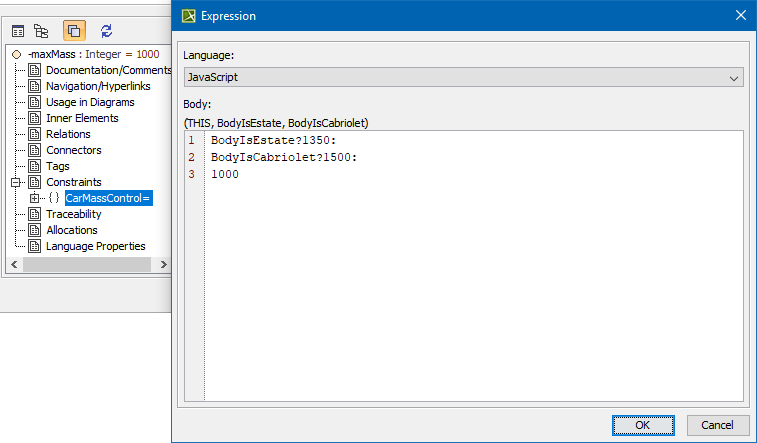Click the list view icon in toolbar
Image resolution: width=757 pixels, height=443 pixels.
[x=18, y=32]
